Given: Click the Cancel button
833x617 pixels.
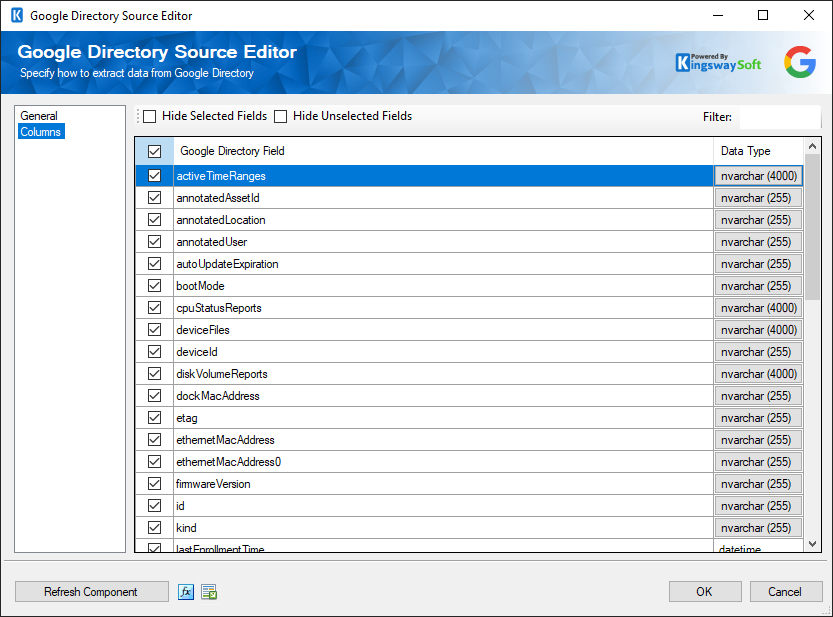Looking at the screenshot, I should (786, 591).
